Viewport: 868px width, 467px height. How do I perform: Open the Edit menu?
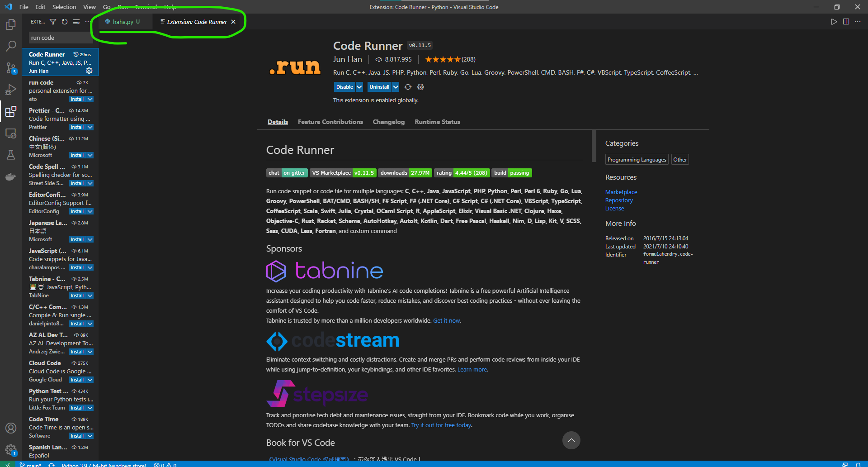40,7
